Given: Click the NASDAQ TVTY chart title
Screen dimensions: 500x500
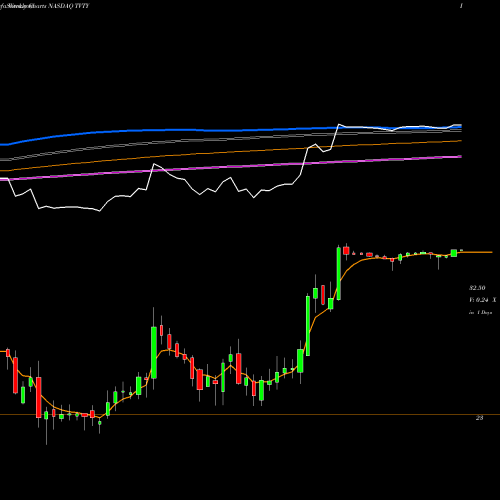Looking at the screenshot, I should point(69,6).
